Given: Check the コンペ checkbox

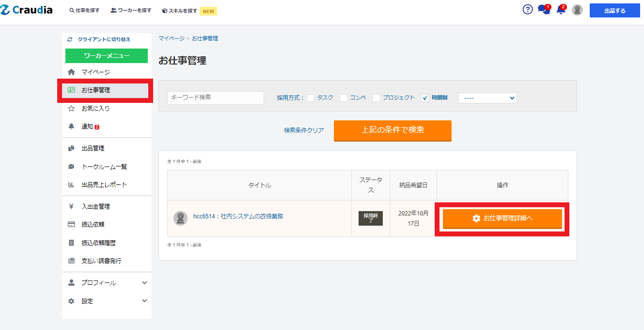Looking at the screenshot, I should [x=344, y=98].
